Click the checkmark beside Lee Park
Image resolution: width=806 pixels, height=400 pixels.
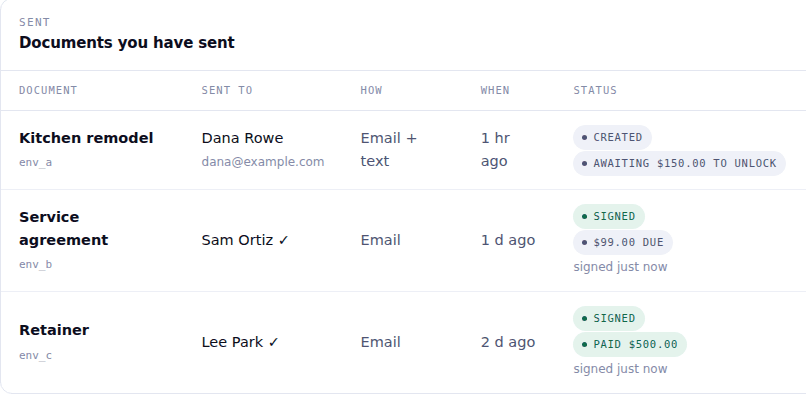point(273,342)
